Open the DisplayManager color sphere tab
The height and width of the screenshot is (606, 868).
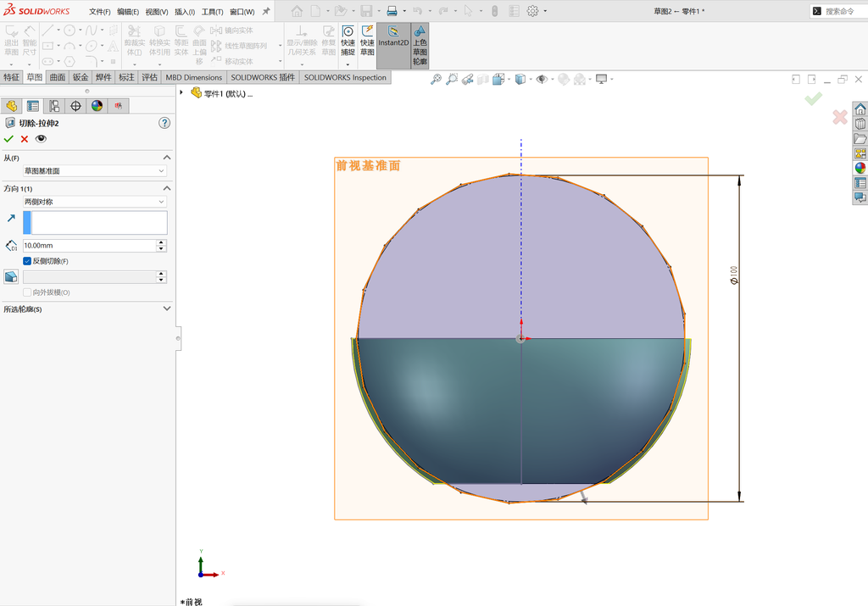(x=97, y=106)
